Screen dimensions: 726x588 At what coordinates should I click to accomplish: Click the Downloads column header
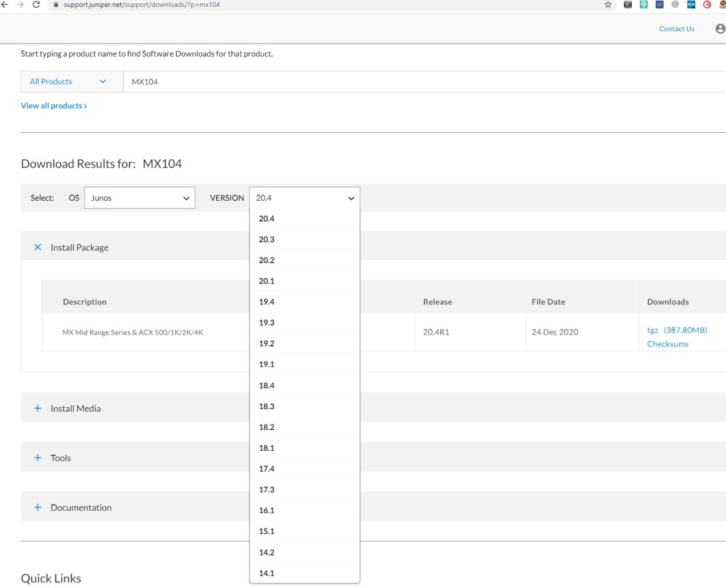click(668, 302)
